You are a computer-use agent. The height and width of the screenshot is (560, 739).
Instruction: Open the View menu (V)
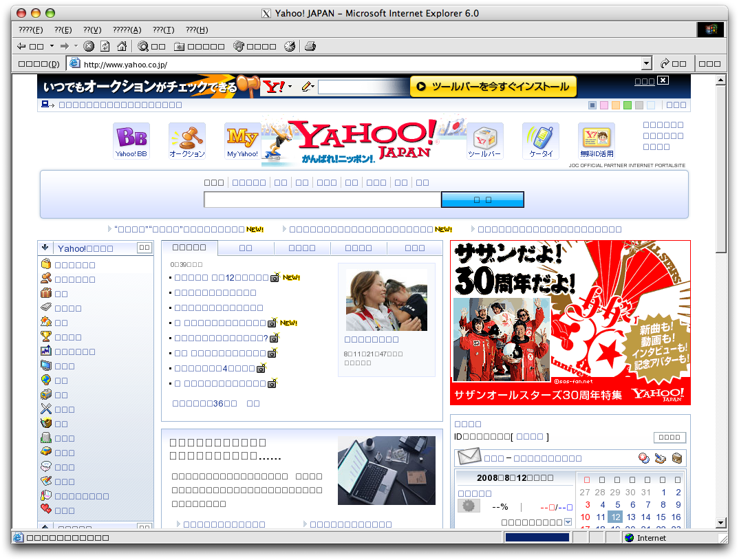(x=92, y=30)
